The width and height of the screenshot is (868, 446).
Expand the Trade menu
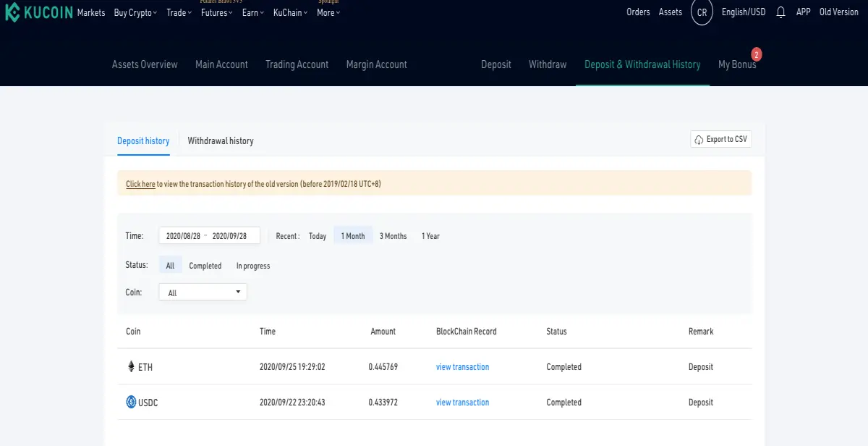(x=179, y=12)
